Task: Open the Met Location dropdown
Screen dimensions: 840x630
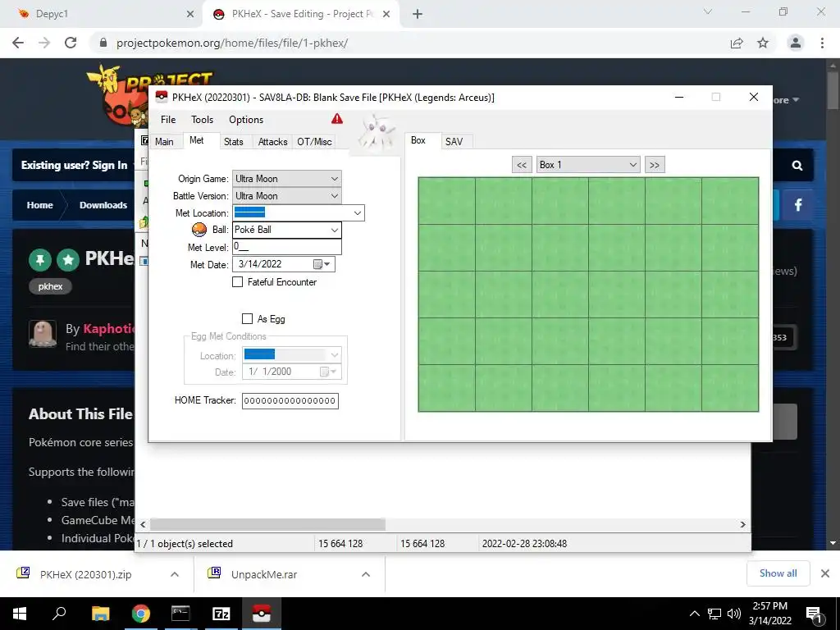Action: tap(358, 212)
